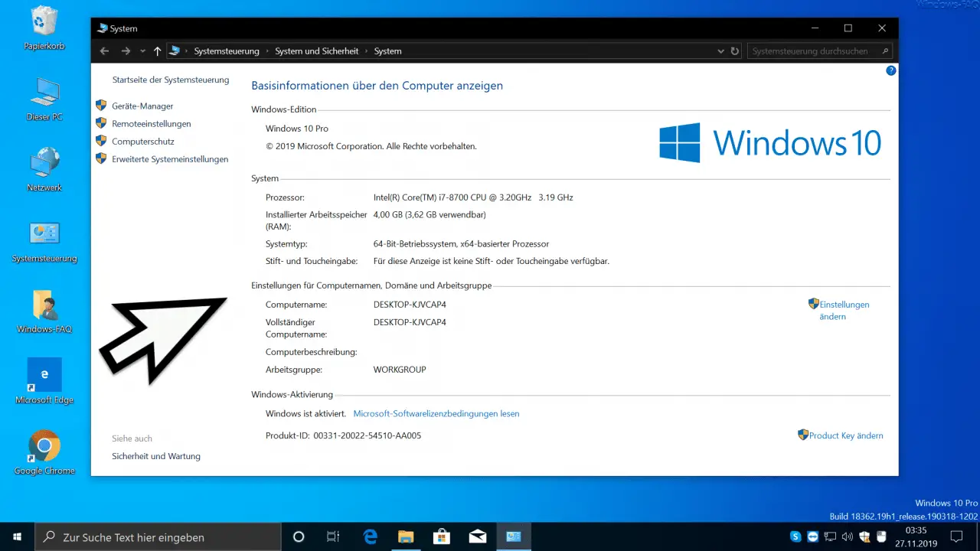Navigate back with the back arrow
Screen dimensions: 980x551
click(x=105, y=51)
